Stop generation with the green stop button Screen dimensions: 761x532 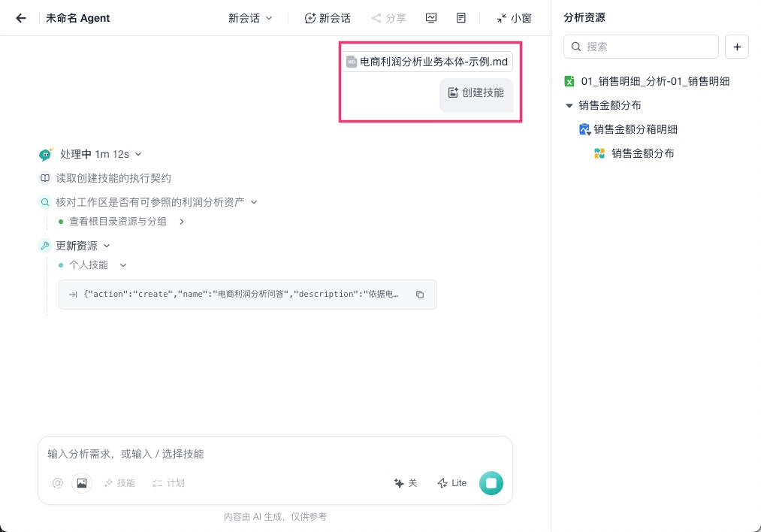pos(491,483)
